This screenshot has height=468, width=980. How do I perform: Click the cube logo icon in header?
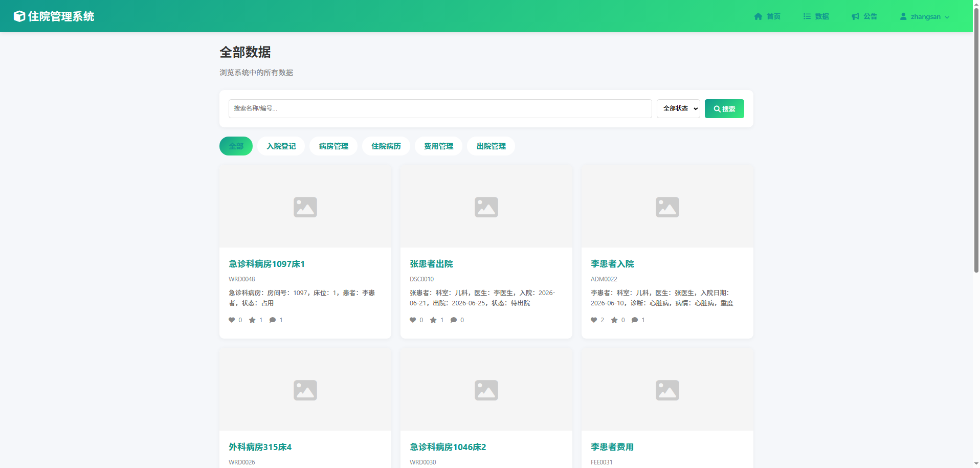[19, 16]
